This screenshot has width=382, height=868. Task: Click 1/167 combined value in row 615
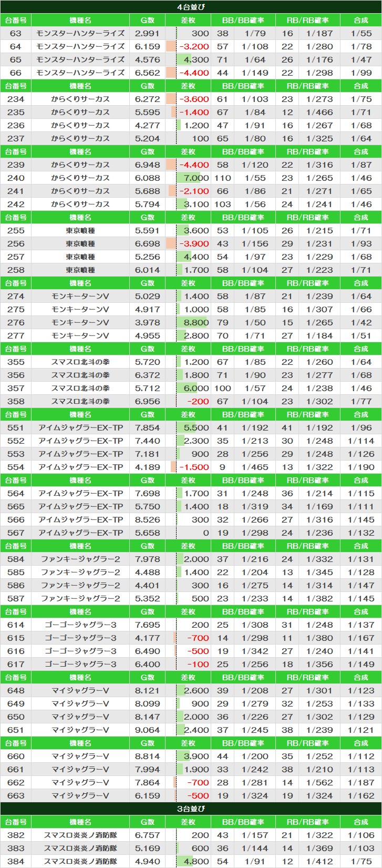click(361, 638)
